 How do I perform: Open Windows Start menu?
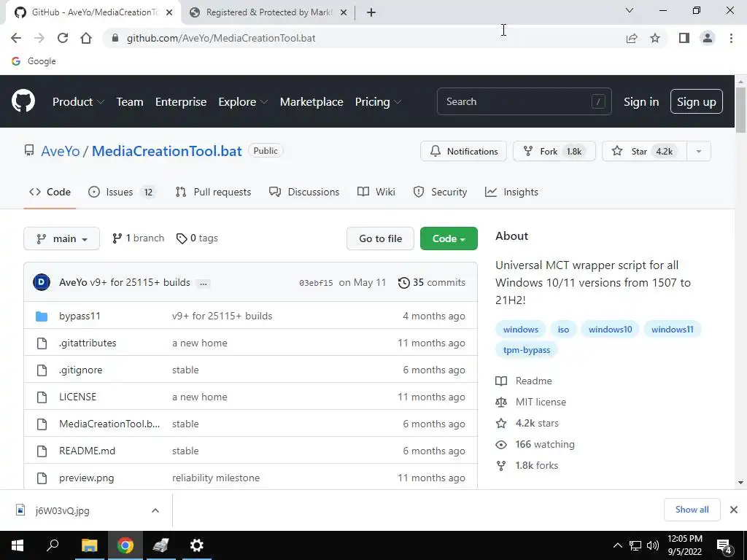pos(18,545)
